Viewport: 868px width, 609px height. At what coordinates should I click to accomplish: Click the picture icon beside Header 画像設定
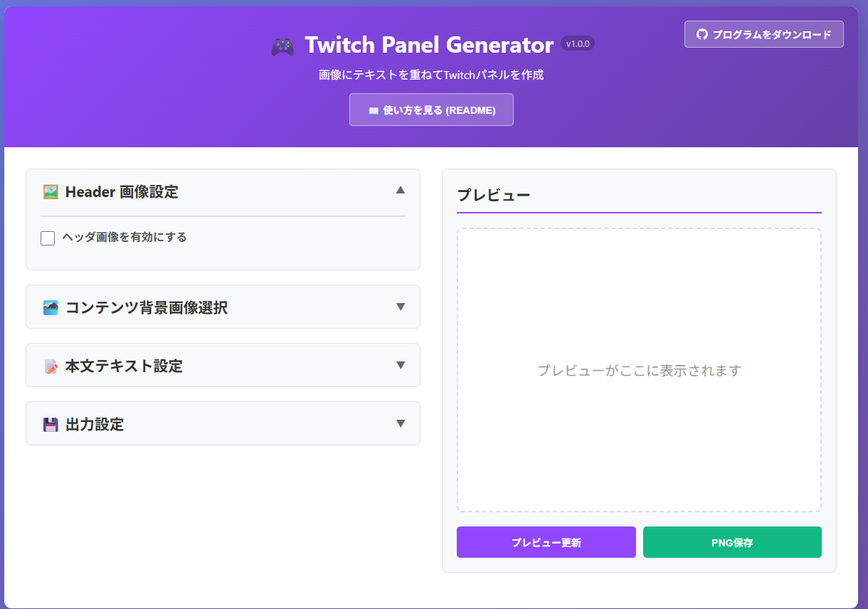[51, 191]
